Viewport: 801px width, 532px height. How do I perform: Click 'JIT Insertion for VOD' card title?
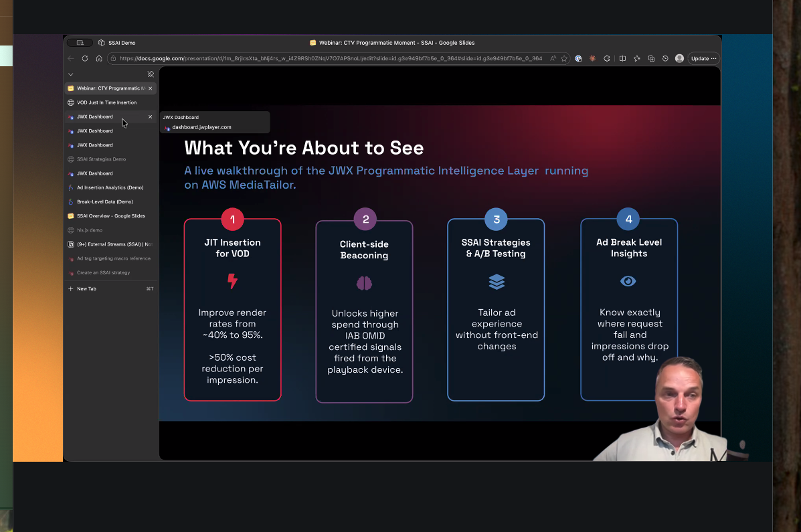click(232, 248)
